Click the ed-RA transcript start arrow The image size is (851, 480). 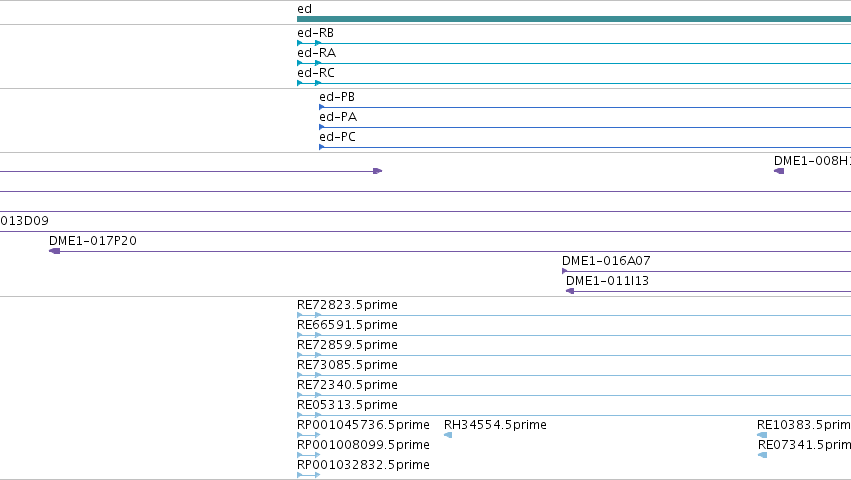[300, 63]
